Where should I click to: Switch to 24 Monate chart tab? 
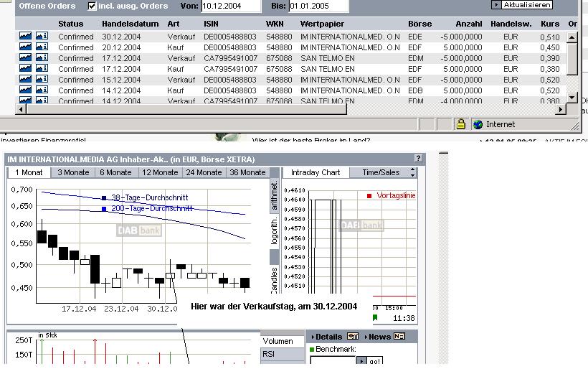(x=204, y=172)
